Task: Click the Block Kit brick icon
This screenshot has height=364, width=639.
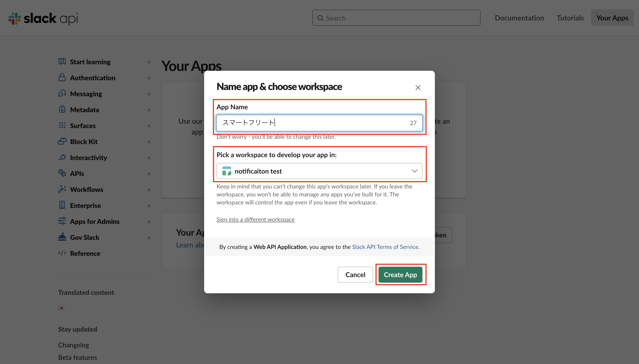Action: click(62, 141)
